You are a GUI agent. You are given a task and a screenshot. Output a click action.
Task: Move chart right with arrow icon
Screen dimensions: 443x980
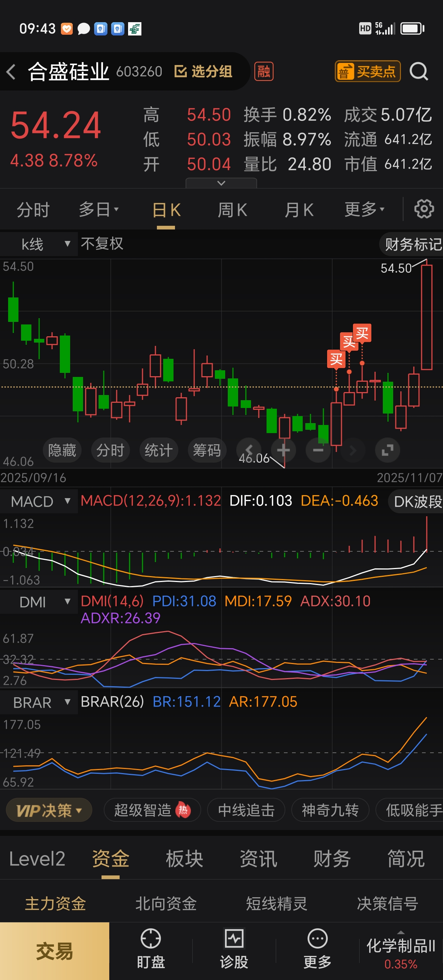(353, 450)
